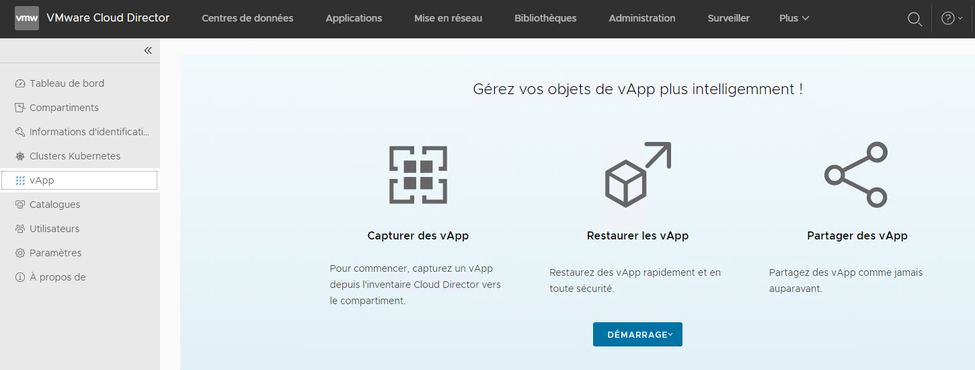
Task: Click the 'Partagez des vApp comme jamais' description
Action: point(846,280)
